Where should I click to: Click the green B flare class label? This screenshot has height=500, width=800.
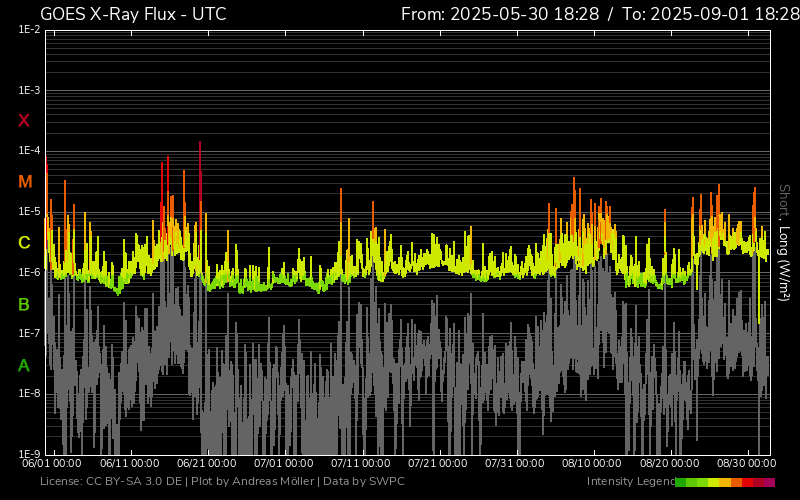coord(24,304)
